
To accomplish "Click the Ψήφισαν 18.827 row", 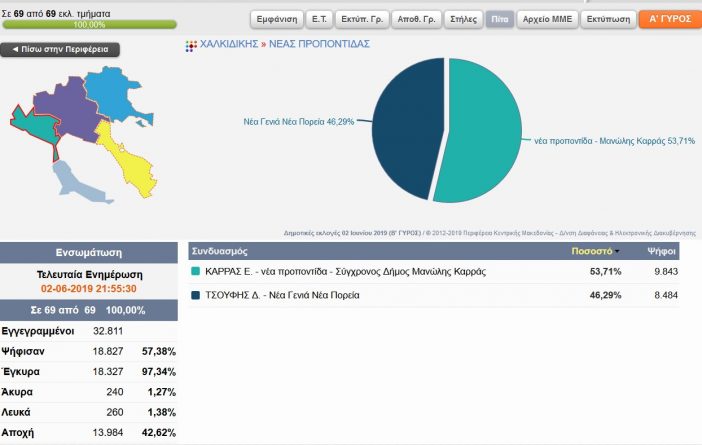I will pos(89,351).
